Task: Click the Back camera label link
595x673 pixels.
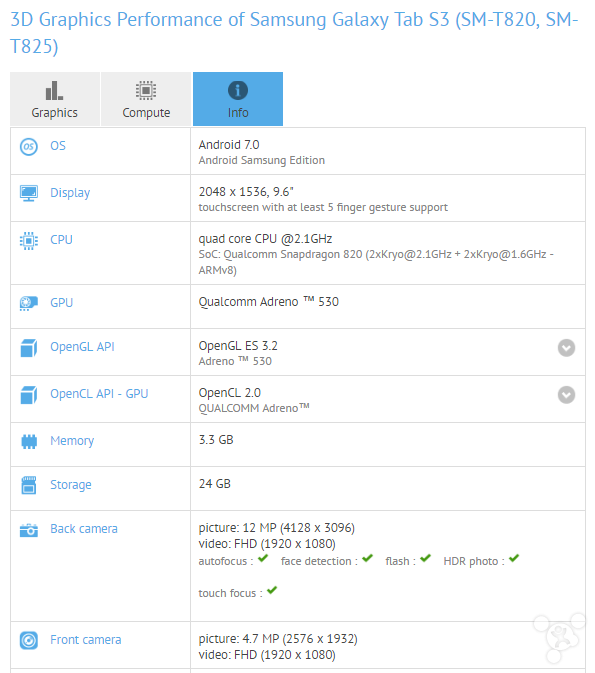Action: click(x=84, y=529)
